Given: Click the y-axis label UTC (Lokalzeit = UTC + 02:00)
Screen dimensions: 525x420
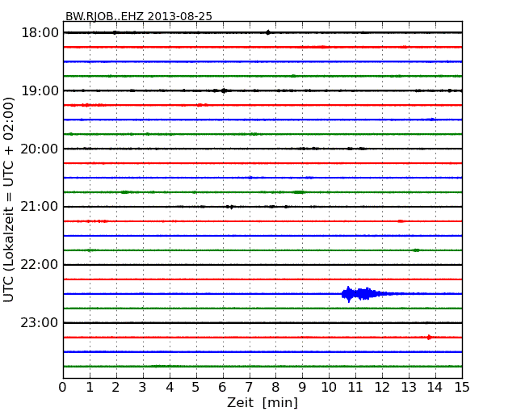Looking at the screenshot, I should click(8, 199).
